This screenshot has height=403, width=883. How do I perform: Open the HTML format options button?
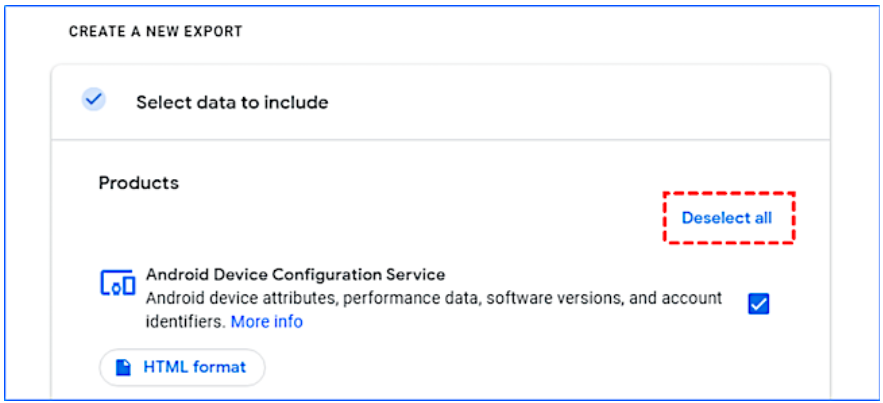click(182, 368)
